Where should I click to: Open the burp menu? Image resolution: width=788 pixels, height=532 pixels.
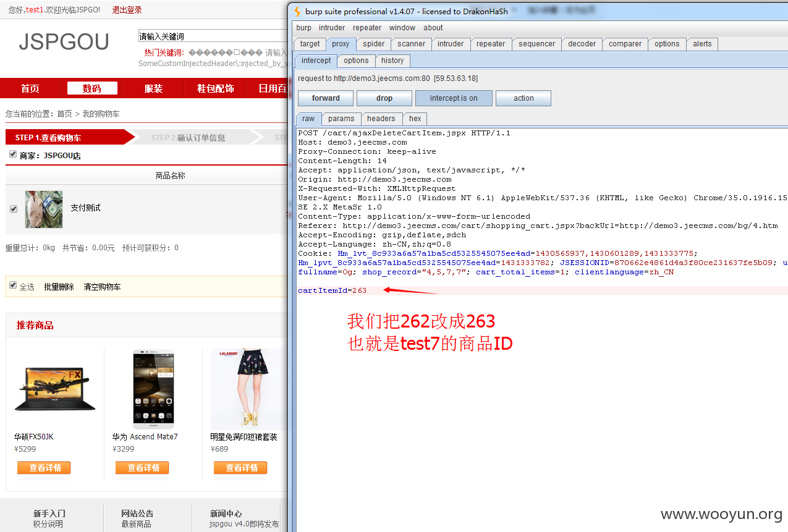tap(304, 28)
